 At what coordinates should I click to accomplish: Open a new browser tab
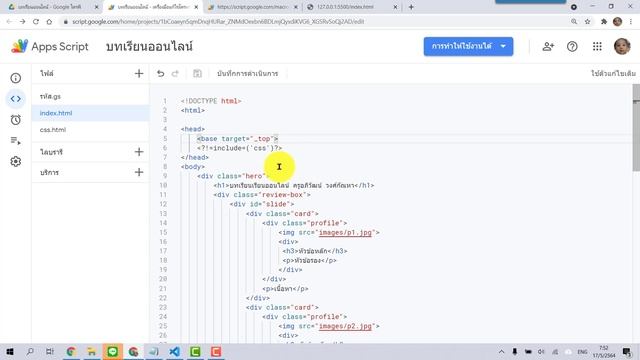[411, 7]
